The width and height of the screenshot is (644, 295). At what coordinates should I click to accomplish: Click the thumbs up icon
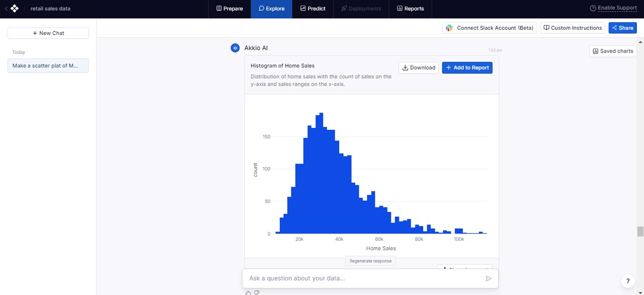(248, 292)
